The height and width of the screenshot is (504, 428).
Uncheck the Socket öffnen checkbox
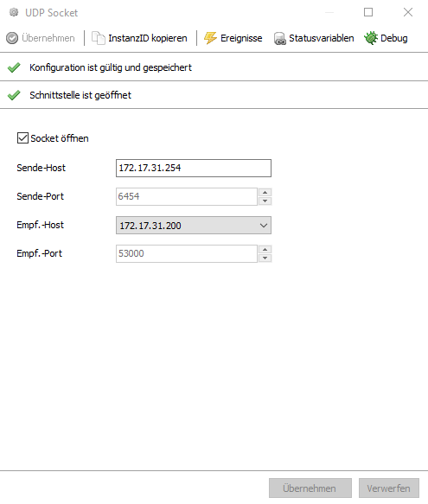[x=22, y=138]
